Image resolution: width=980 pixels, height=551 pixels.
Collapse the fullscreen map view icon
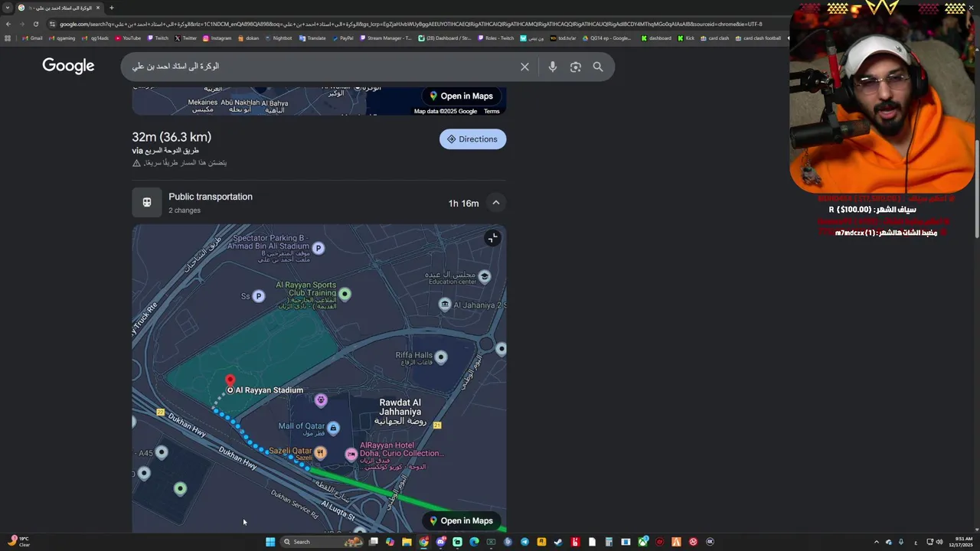[x=492, y=238]
